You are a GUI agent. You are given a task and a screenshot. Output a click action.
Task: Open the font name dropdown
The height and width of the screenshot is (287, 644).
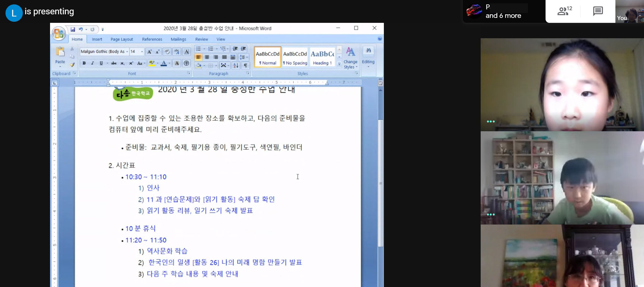click(127, 52)
